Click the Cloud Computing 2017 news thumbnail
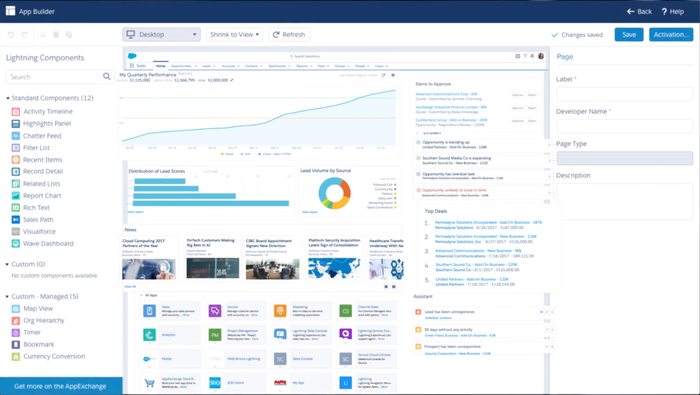Screen dimensions: 700x395 click(x=149, y=269)
